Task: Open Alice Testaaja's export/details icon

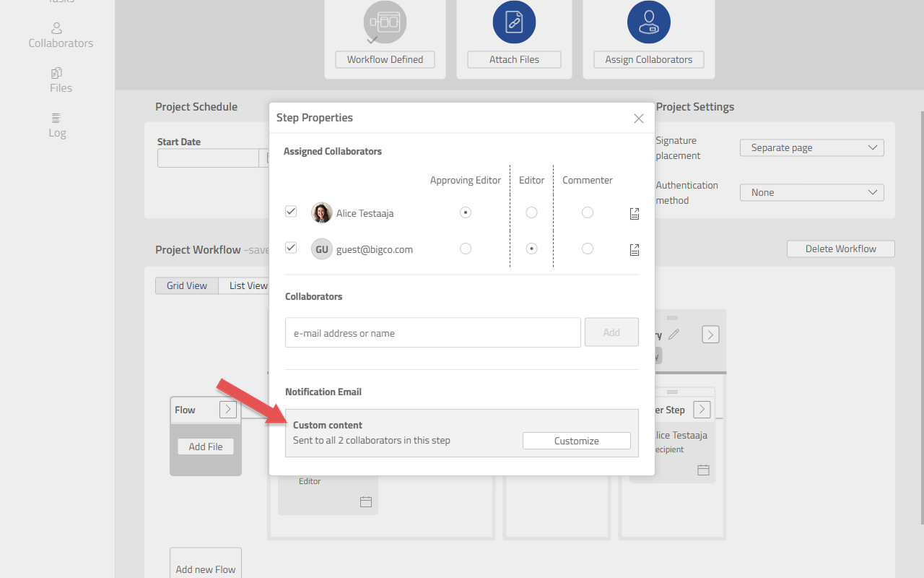Action: pyautogui.click(x=635, y=213)
